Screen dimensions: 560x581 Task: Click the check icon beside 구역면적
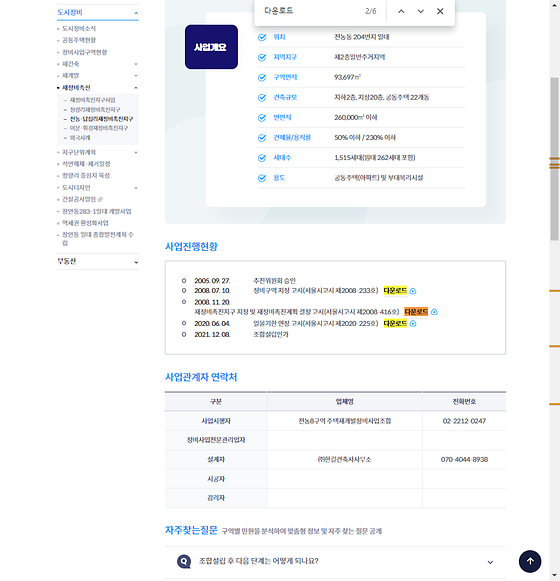click(x=262, y=77)
